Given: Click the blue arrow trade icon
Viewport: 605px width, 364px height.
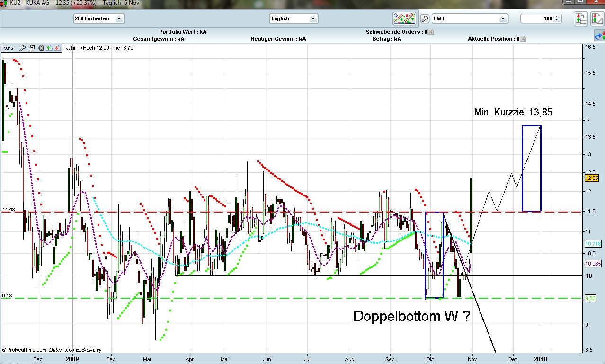Looking at the screenshot, I should 599,36.
